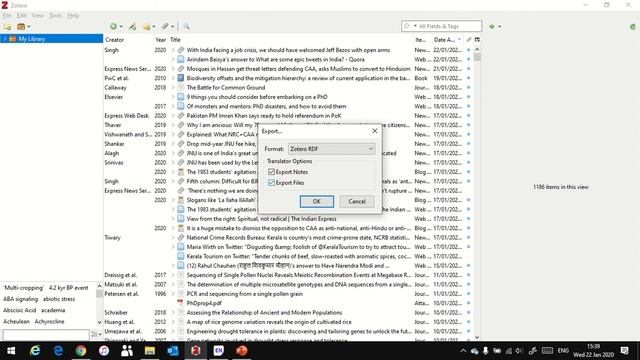Select the 'Acheulean' tag
The height and width of the screenshot is (360, 640).
click(16, 321)
